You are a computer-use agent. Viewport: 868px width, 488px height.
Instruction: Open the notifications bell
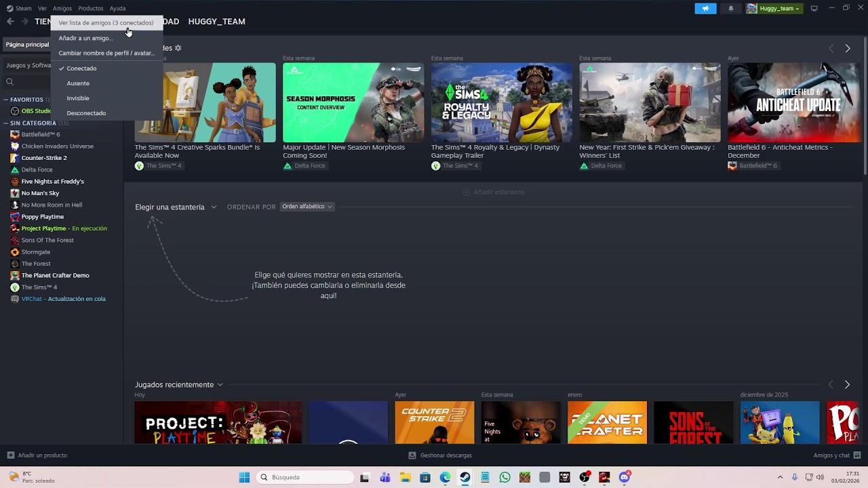point(730,8)
